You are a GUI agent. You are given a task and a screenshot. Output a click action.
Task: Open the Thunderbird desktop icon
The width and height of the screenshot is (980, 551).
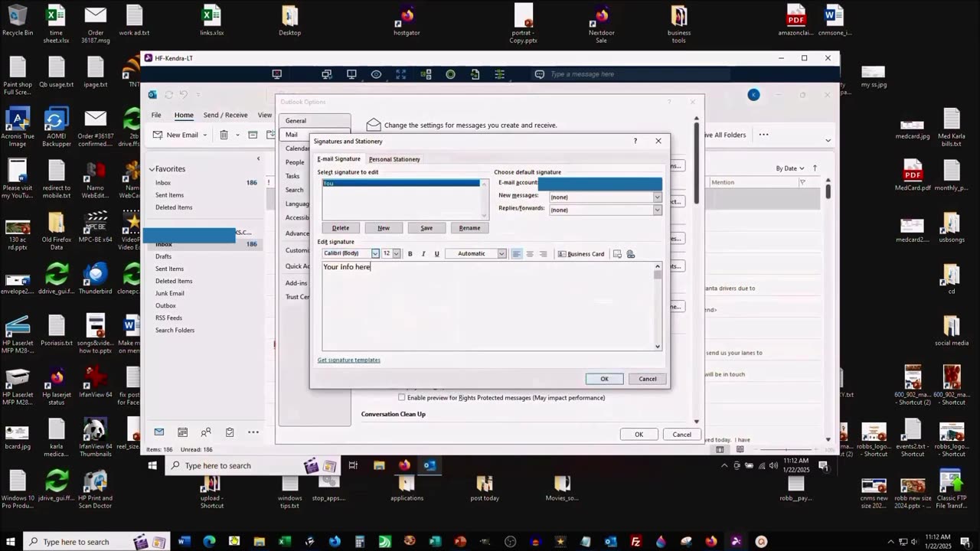95,279
